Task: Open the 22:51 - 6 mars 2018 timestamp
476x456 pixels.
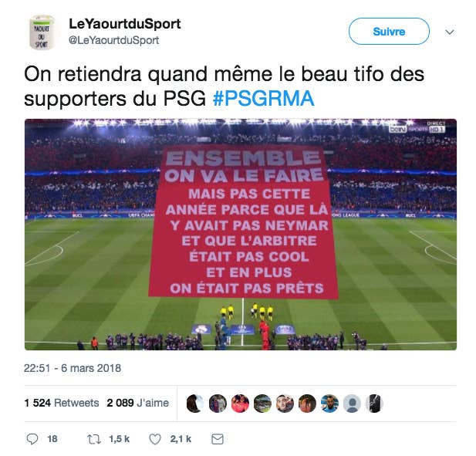Action: tap(73, 368)
